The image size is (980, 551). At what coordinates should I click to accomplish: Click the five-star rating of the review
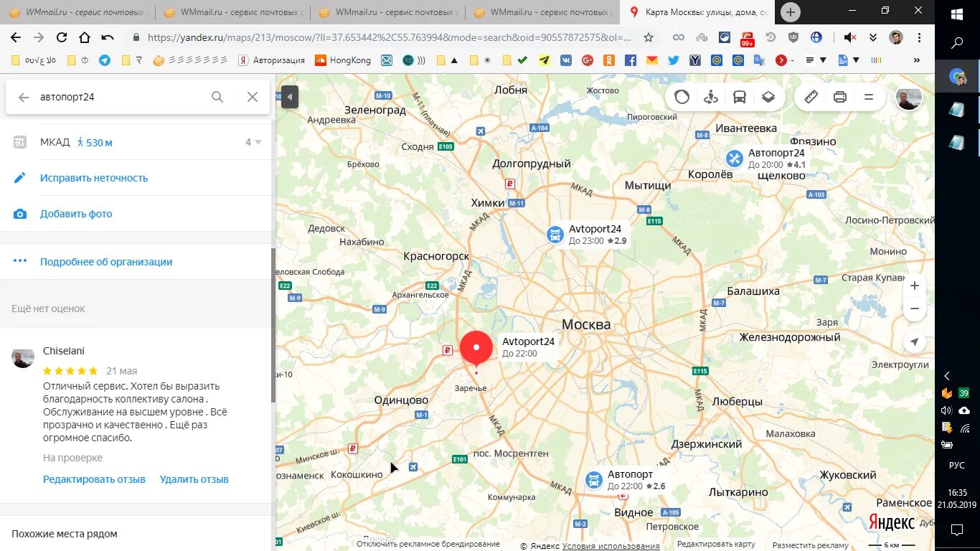[x=70, y=371]
